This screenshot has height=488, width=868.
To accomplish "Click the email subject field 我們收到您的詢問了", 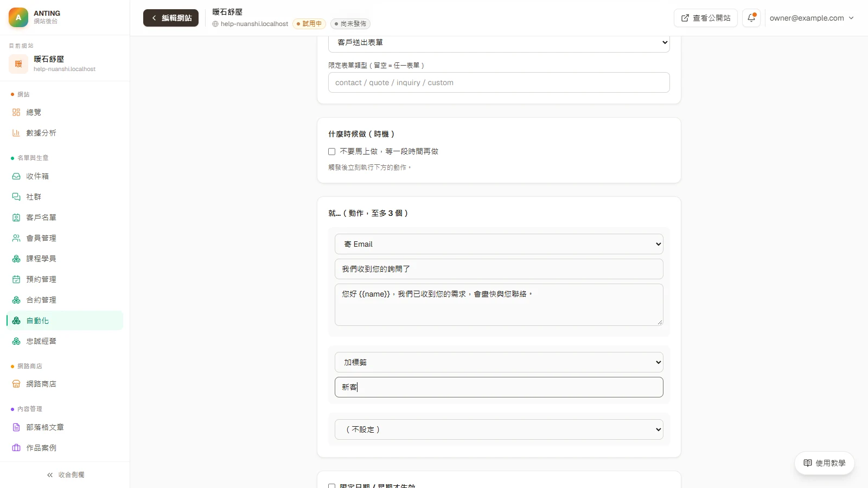I will click(499, 269).
